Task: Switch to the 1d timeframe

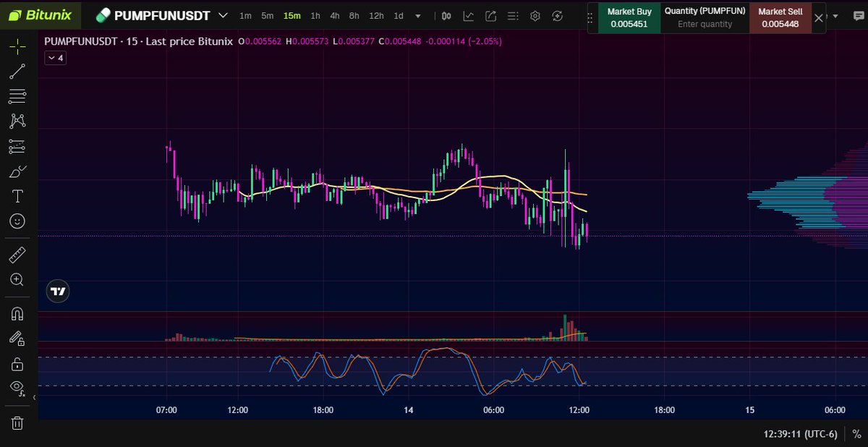Action: (399, 16)
